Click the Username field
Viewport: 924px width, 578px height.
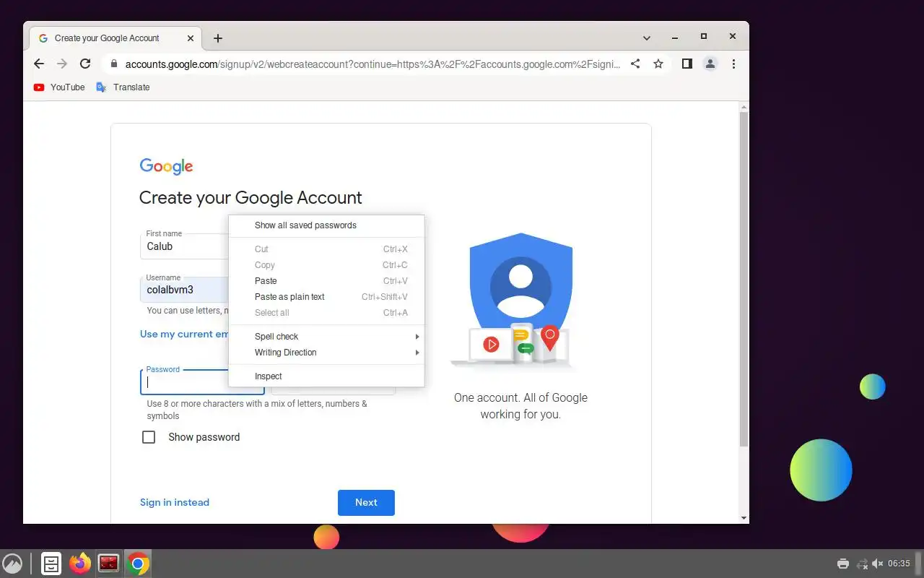184,290
